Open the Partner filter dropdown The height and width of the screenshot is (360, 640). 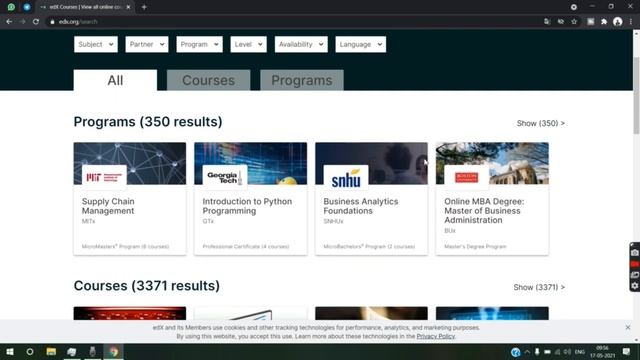pyautogui.click(x=147, y=44)
